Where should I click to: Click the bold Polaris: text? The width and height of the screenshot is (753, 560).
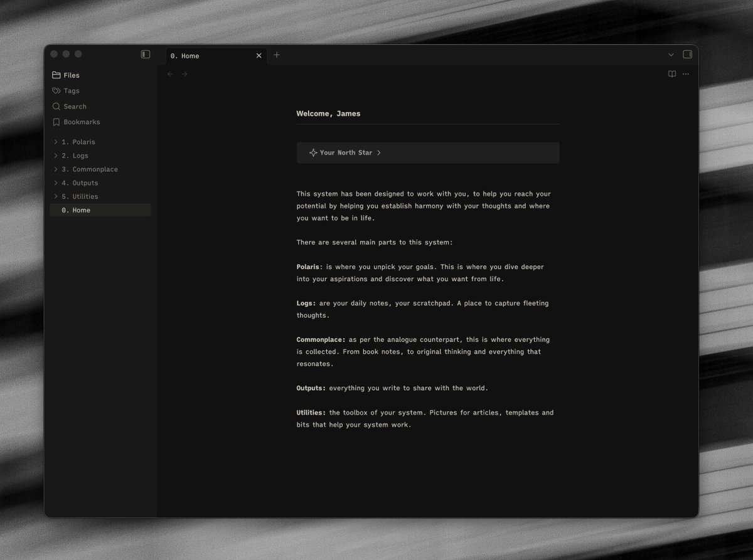(x=309, y=267)
